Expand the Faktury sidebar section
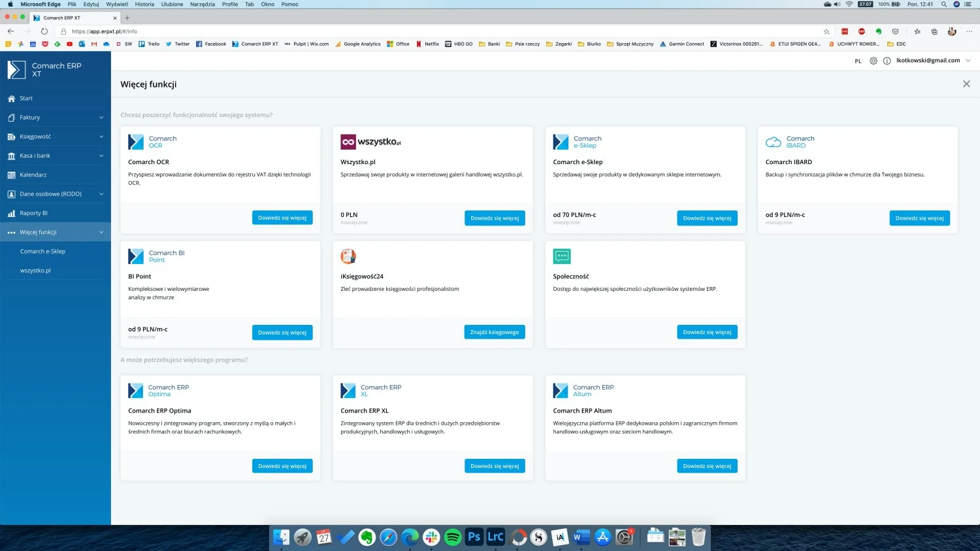 point(101,118)
